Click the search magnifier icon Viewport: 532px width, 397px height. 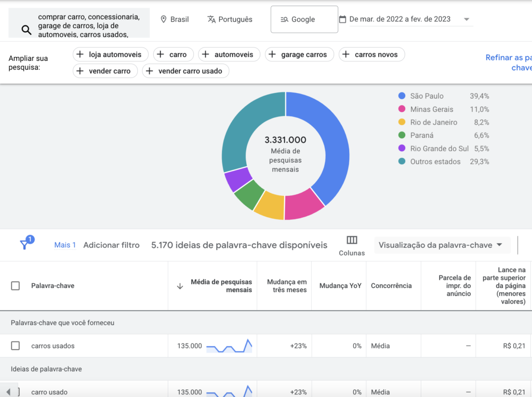pos(26,30)
